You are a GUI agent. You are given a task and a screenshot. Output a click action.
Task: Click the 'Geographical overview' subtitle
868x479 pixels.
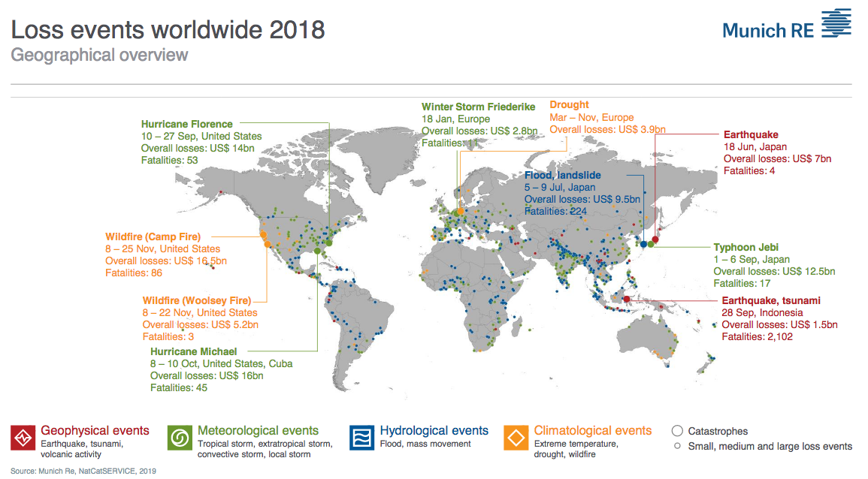99,55
